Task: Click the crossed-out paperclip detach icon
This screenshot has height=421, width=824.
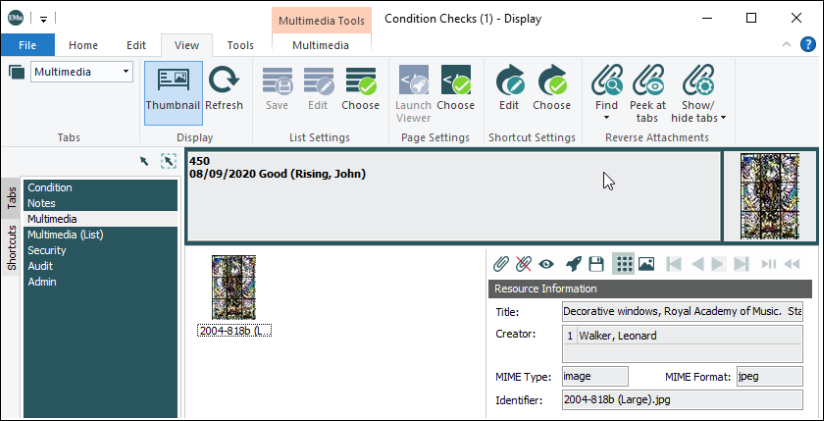Action: coord(524,264)
